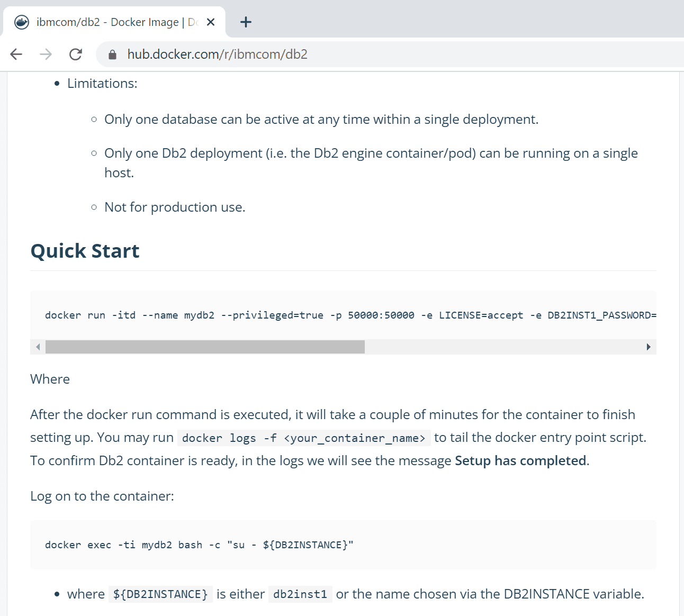Reload the page with refresh icon
This screenshot has width=684, height=616.
pyautogui.click(x=76, y=54)
